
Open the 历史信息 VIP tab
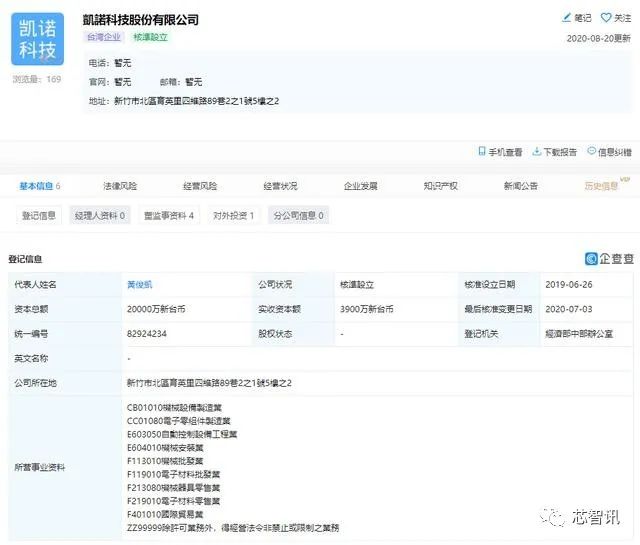click(601, 186)
